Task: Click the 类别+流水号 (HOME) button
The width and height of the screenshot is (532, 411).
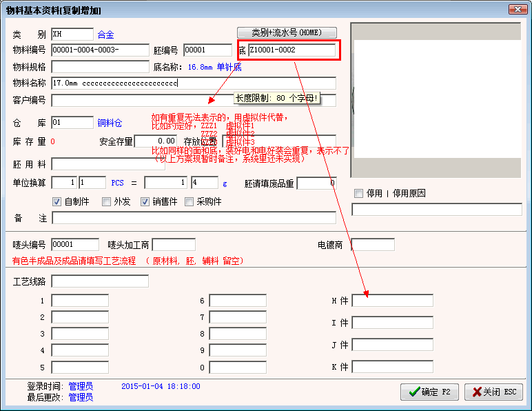Action: (x=287, y=32)
